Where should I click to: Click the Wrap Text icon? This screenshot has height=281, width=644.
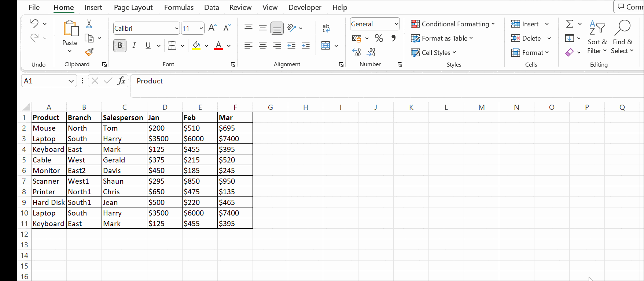click(326, 28)
